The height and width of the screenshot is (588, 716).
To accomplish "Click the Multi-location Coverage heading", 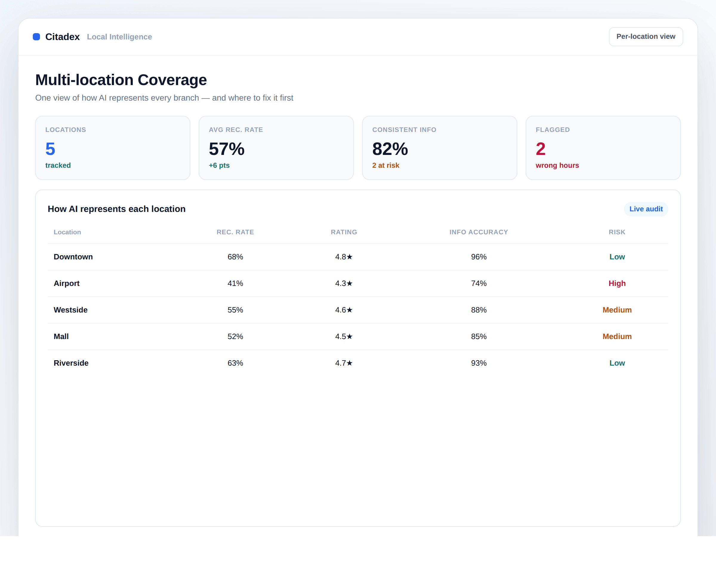I will (121, 80).
